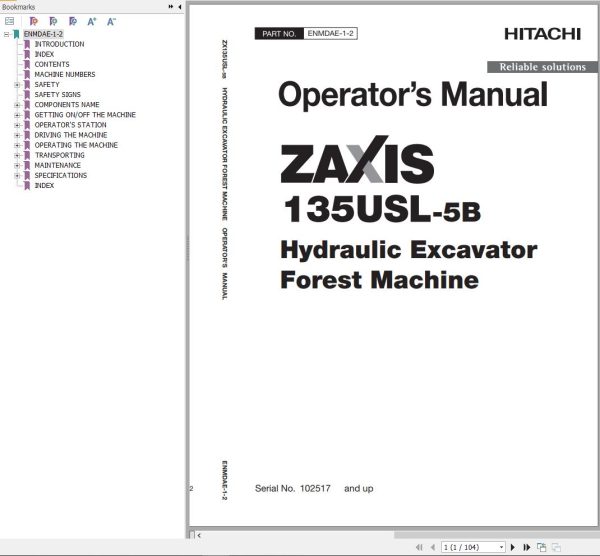
Task: Click the purple bookmark icon beside INTRODUCTION
Action: point(27,44)
